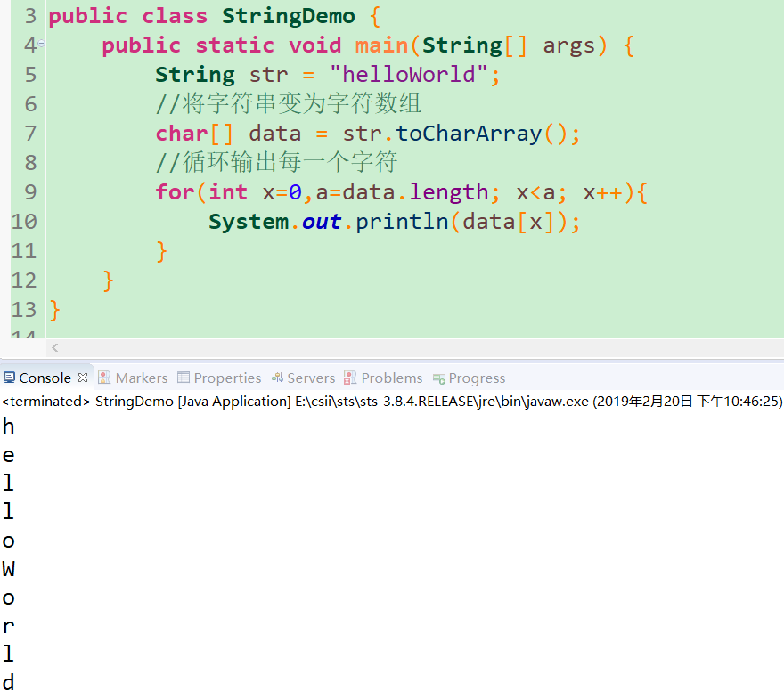784x699 pixels.
Task: Click line number 9 in the gutter
Action: (x=30, y=192)
